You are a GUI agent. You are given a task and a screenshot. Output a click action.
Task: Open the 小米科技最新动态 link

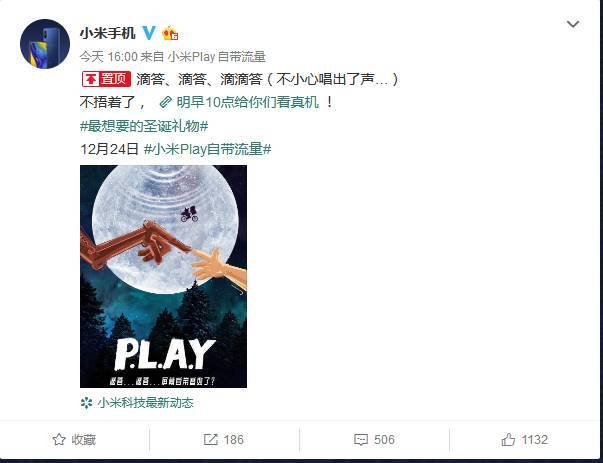pos(145,403)
